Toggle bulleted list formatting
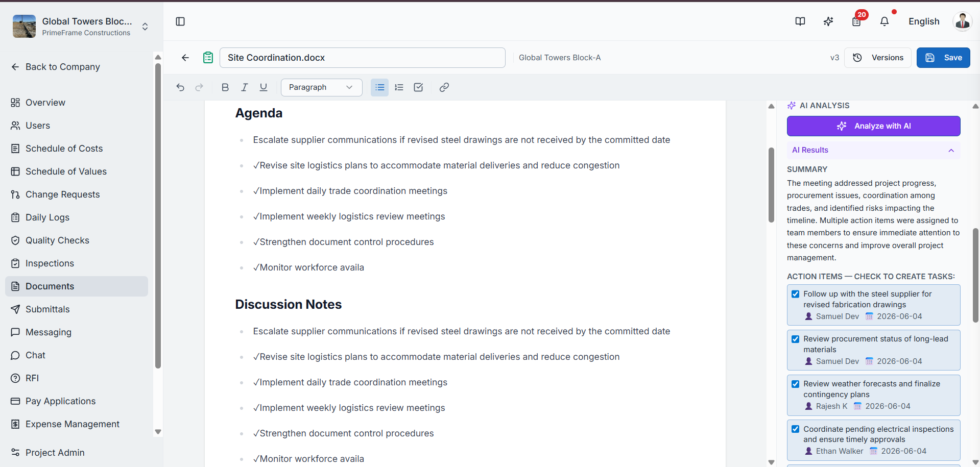Screen dimensions: 980x467 click(x=379, y=87)
